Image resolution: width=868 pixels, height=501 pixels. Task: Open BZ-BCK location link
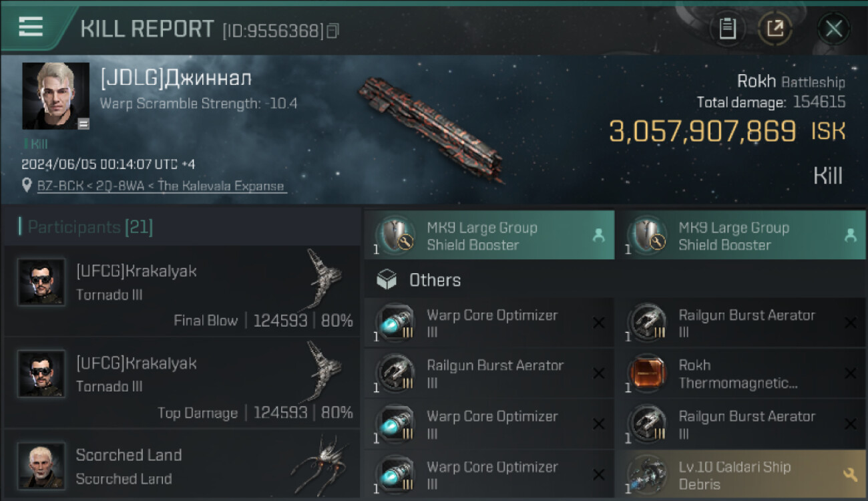[x=162, y=186]
